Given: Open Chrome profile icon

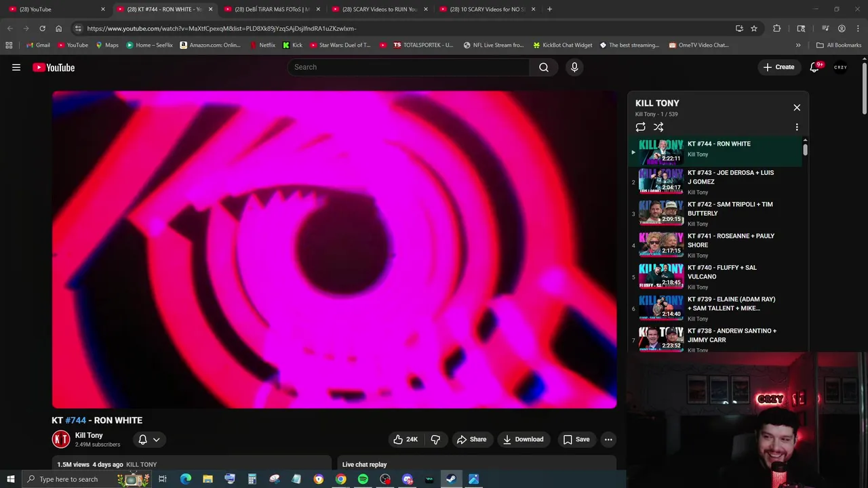Looking at the screenshot, I should 842,28.
